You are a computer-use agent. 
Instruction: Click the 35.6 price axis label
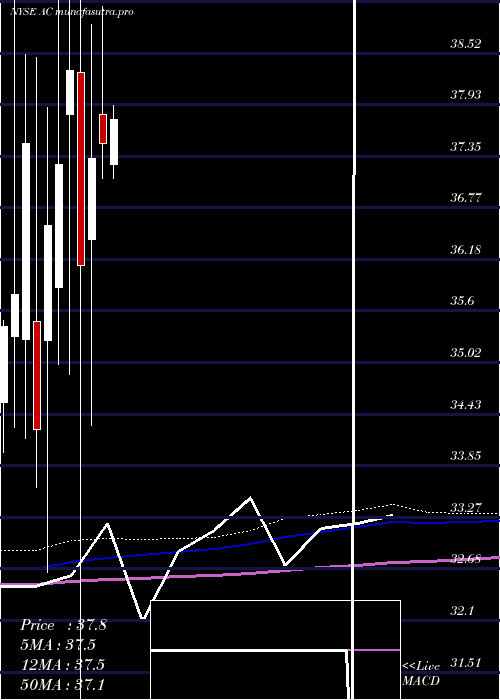click(x=462, y=300)
